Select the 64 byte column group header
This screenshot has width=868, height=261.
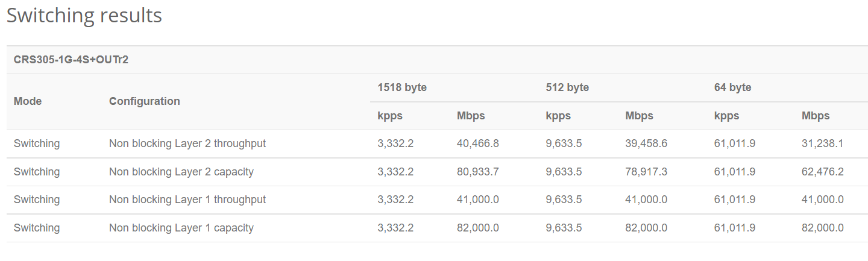pos(732,87)
